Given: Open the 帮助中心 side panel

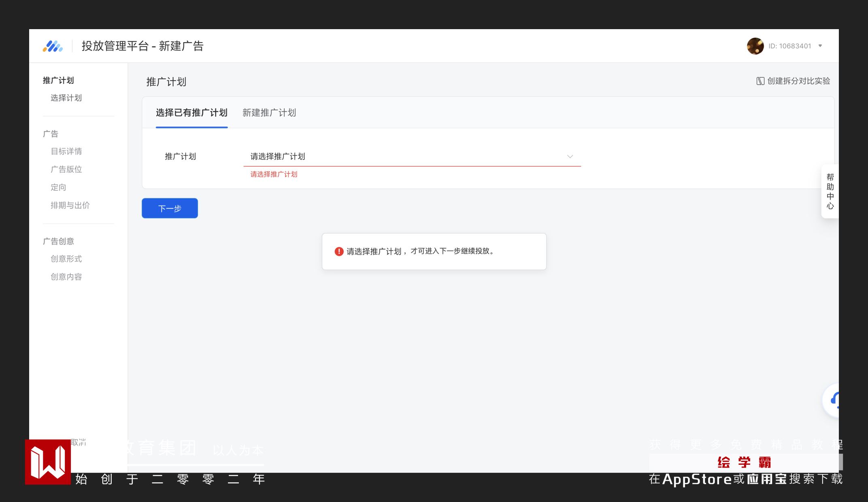Looking at the screenshot, I should pos(830,191).
